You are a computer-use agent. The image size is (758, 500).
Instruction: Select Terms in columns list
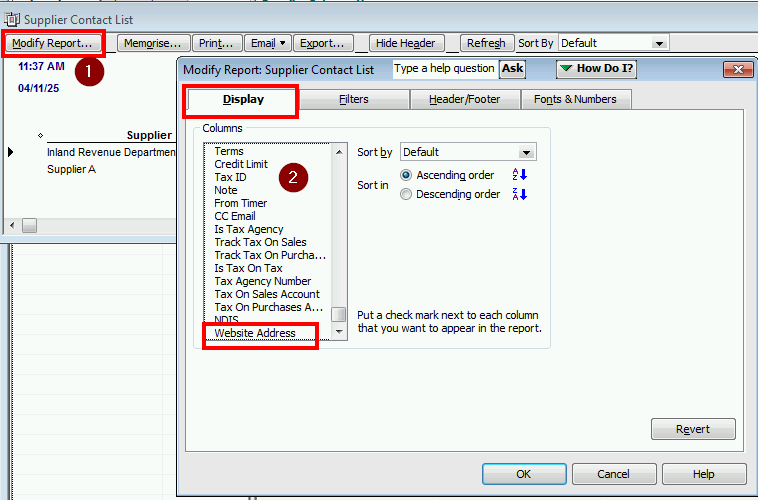(x=229, y=151)
